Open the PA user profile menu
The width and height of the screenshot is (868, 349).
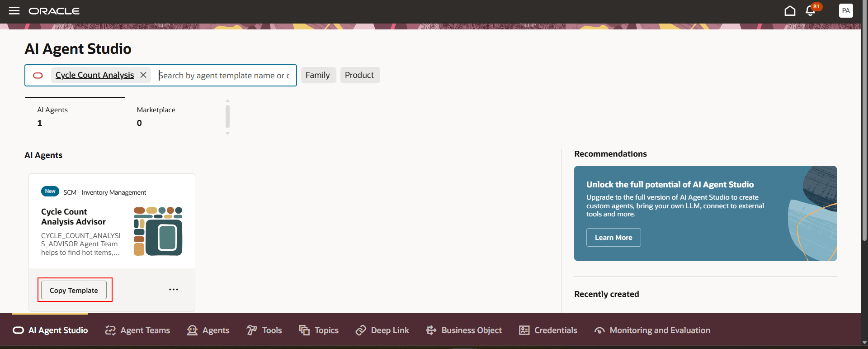(846, 10)
